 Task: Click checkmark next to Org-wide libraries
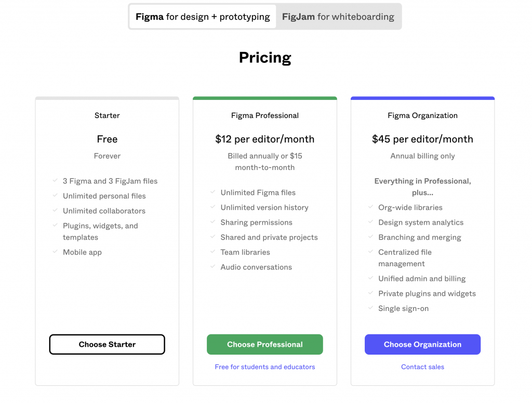370,207
